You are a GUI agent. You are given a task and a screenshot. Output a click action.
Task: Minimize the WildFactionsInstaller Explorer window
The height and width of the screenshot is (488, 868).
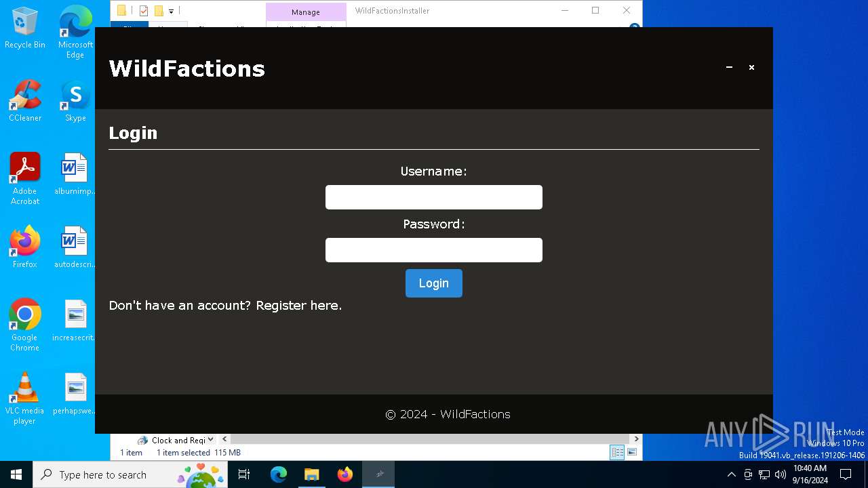click(x=564, y=10)
